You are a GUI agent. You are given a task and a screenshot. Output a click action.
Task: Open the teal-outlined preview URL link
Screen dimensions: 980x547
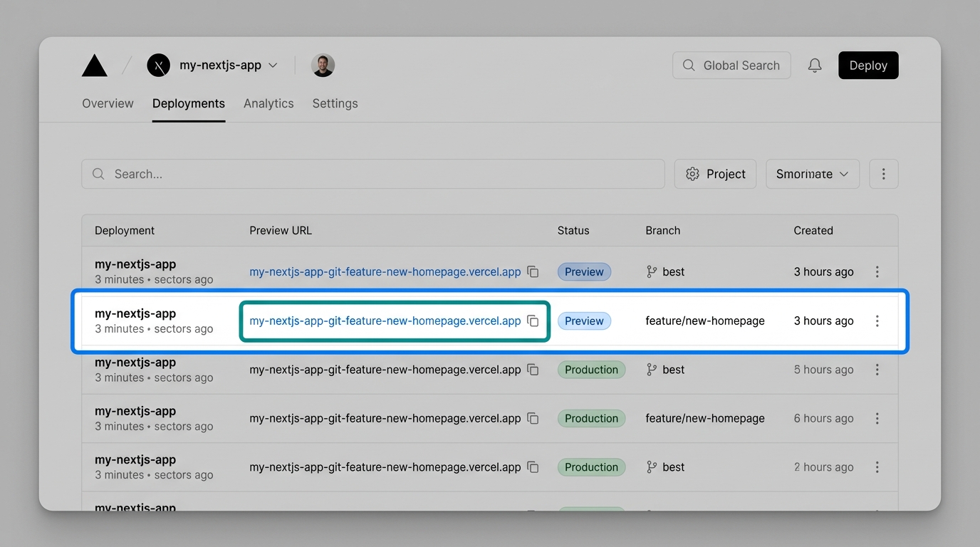[x=385, y=321]
